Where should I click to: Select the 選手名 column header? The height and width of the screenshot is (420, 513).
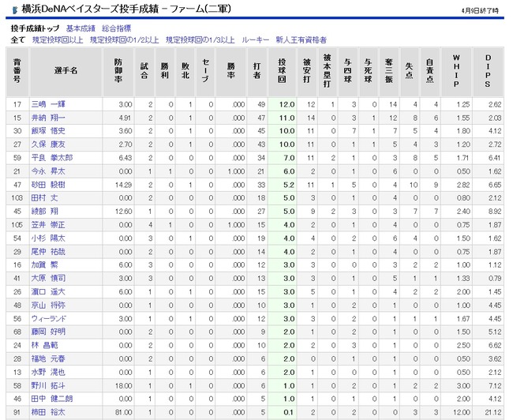coord(66,71)
